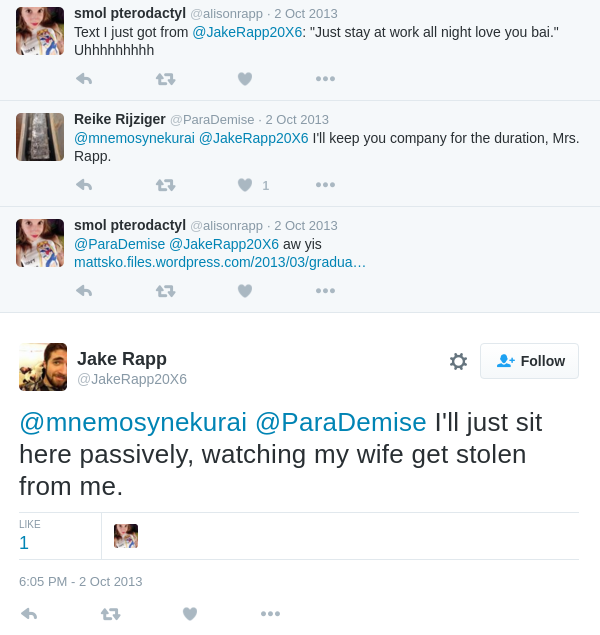Viewport: 600px width, 635px height.
Task: Reply to the 'aw yis' tweet
Action: point(84,291)
